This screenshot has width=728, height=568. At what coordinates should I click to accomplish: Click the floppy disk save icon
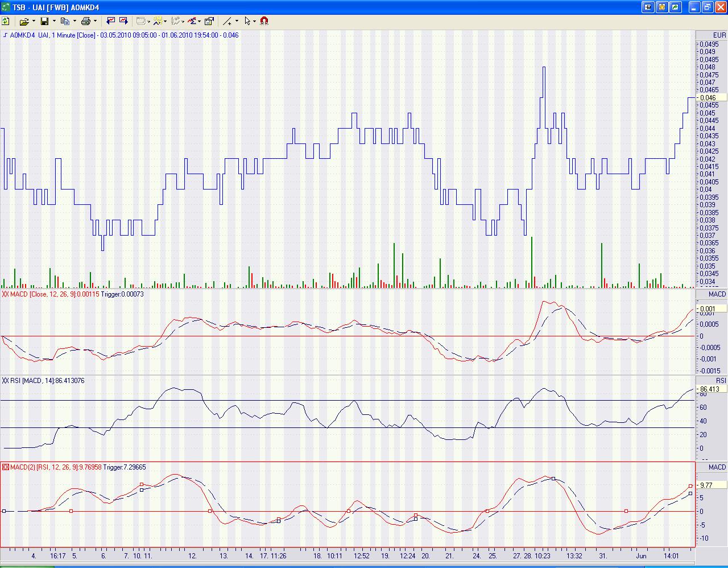44,21
